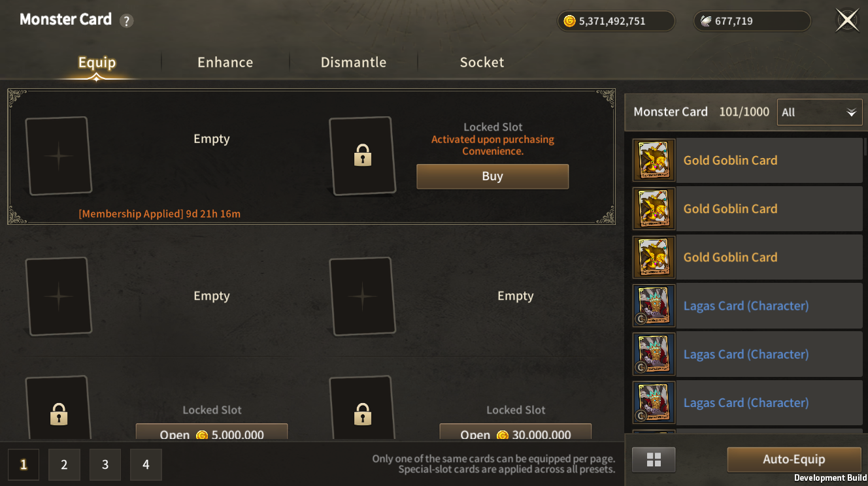Viewport: 868px width, 486px height.
Task: Select the first Lagas Card (Character) icon
Action: [654, 306]
